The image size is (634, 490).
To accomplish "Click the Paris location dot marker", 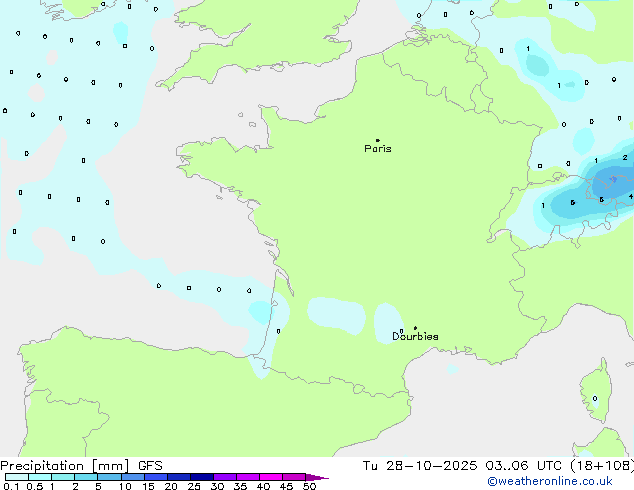I will coord(378,140).
